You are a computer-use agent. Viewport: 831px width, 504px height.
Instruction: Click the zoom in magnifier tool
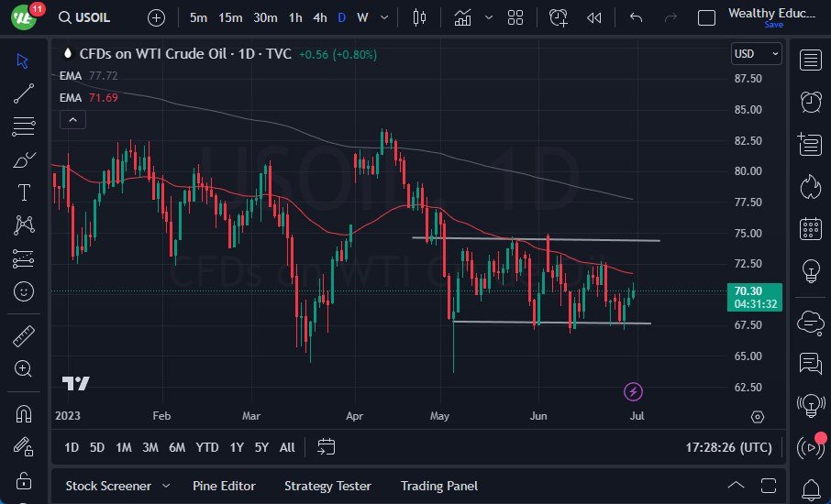click(24, 368)
